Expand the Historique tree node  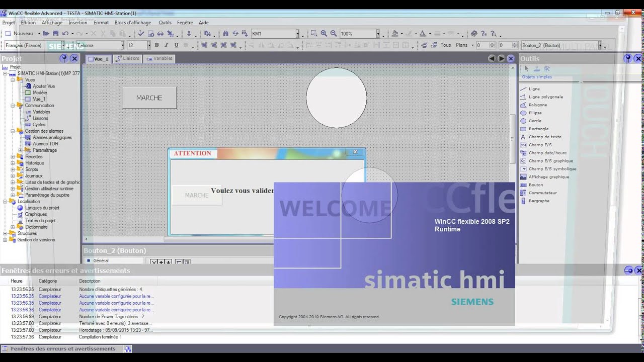[13, 163]
